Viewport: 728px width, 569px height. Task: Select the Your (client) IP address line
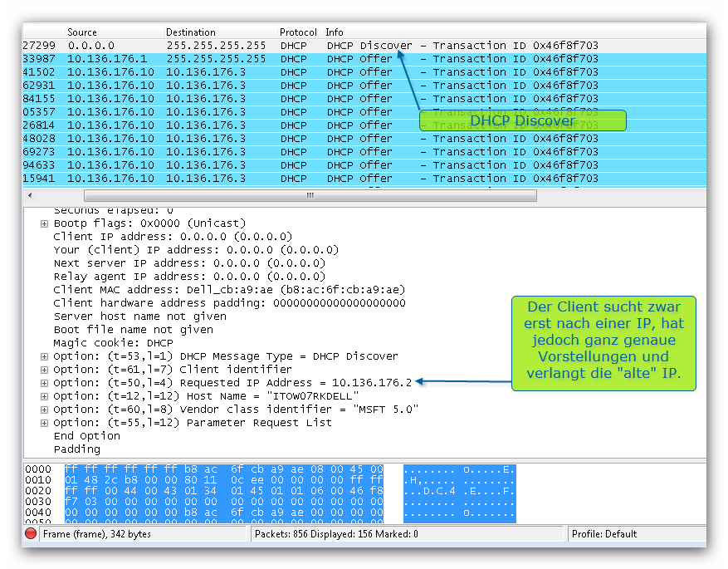point(196,250)
